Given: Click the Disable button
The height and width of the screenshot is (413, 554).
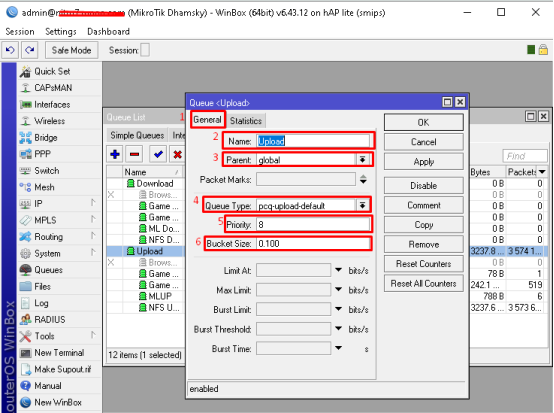Looking at the screenshot, I should click(x=424, y=185).
